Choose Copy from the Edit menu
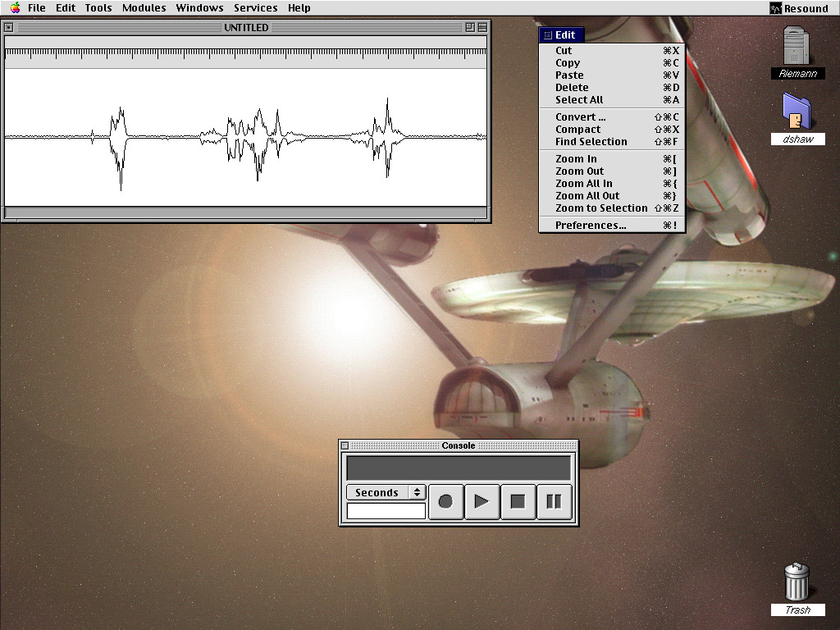840x630 pixels. 612,62
